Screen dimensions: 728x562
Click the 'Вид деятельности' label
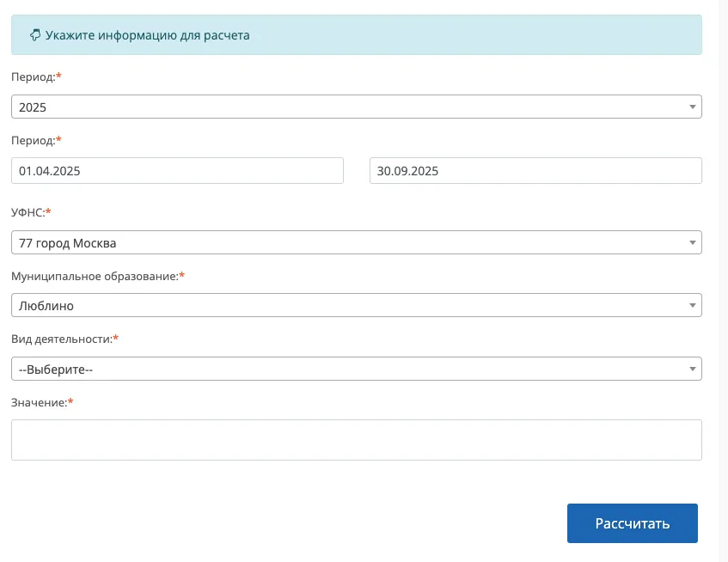coord(61,339)
